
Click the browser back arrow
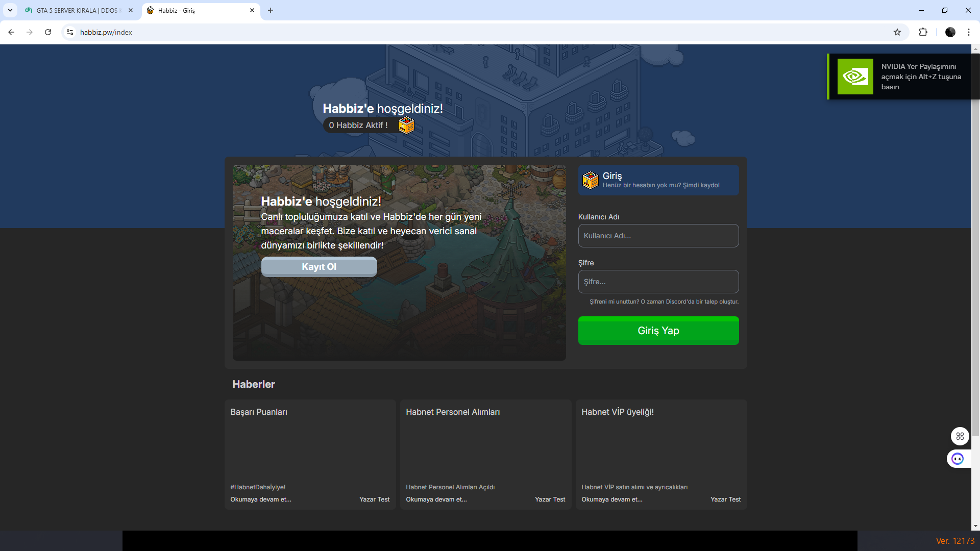(x=11, y=32)
